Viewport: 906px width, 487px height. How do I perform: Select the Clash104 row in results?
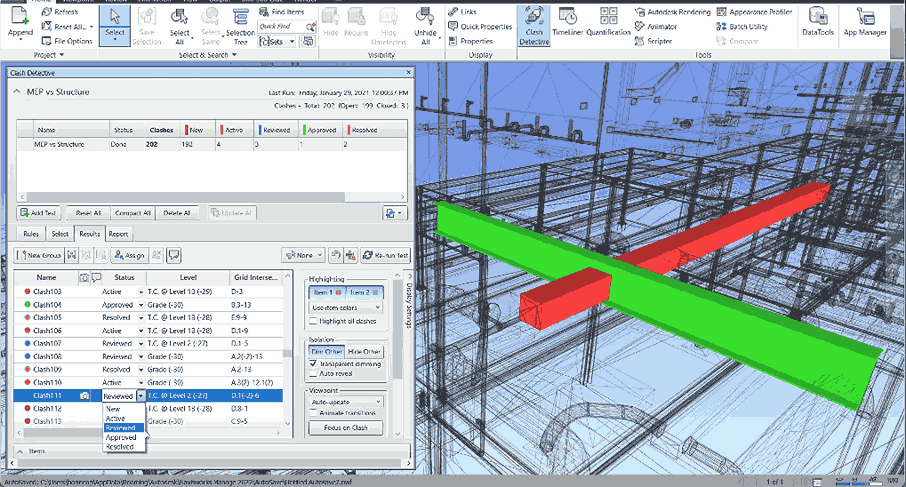(x=47, y=304)
